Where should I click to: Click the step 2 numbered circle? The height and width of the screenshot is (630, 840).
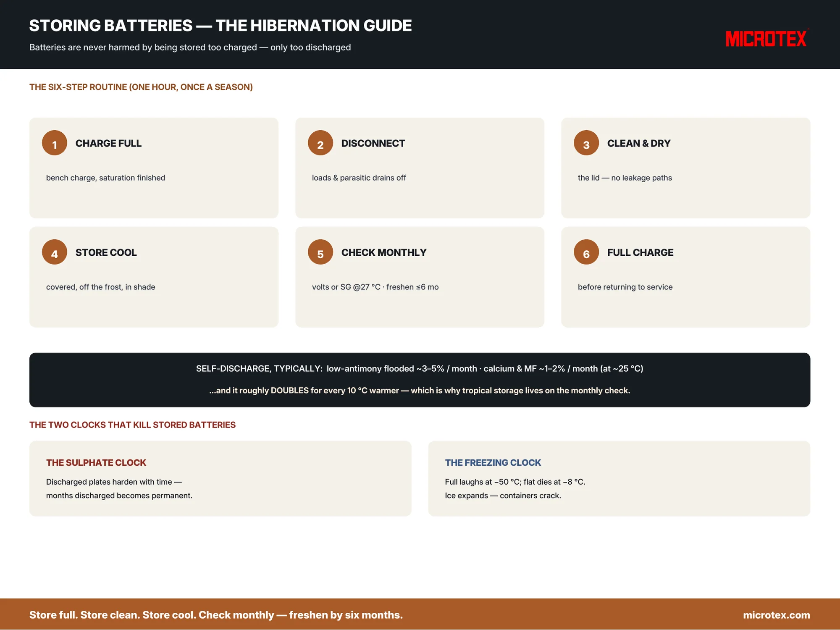point(320,143)
